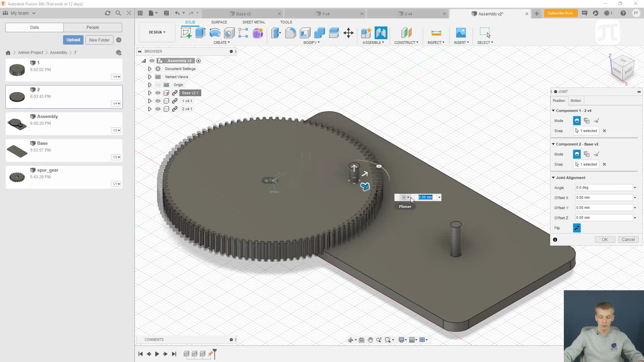Switch to the SHEET METAL tab
The width and height of the screenshot is (644, 362).
click(x=254, y=22)
